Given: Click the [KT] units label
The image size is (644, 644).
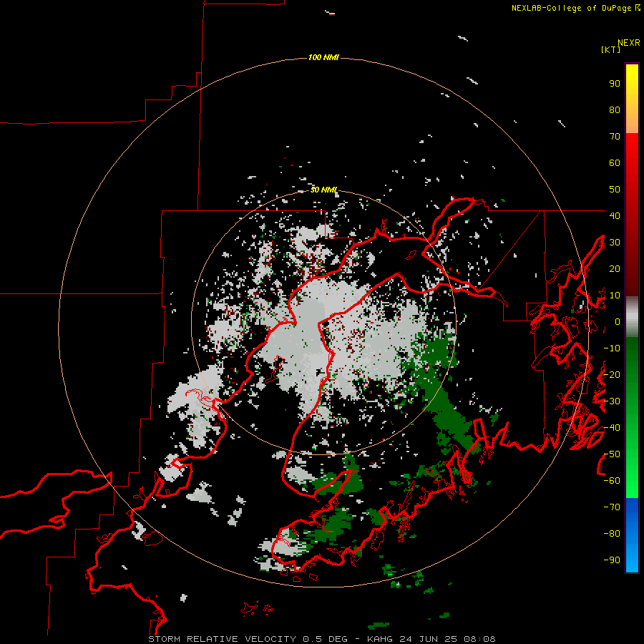Looking at the screenshot, I should [610, 49].
